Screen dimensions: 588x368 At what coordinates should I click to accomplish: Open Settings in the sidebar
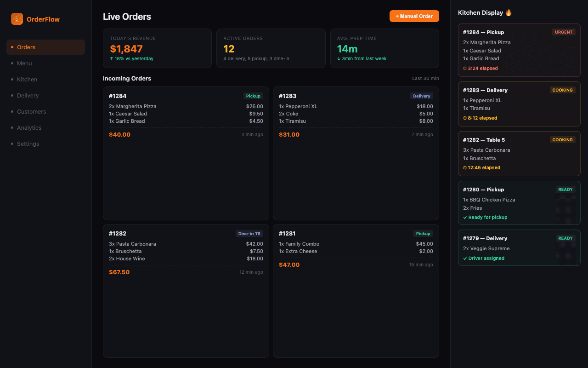(28, 144)
